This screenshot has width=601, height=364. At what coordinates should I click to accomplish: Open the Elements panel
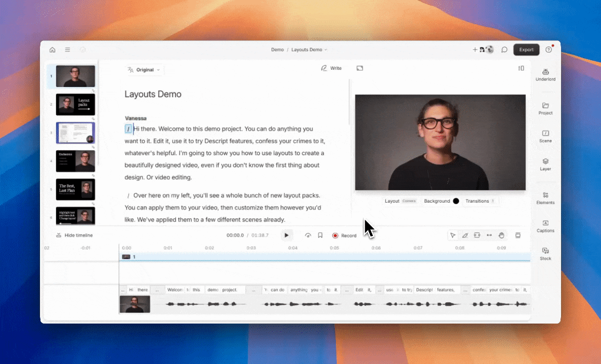tap(545, 198)
